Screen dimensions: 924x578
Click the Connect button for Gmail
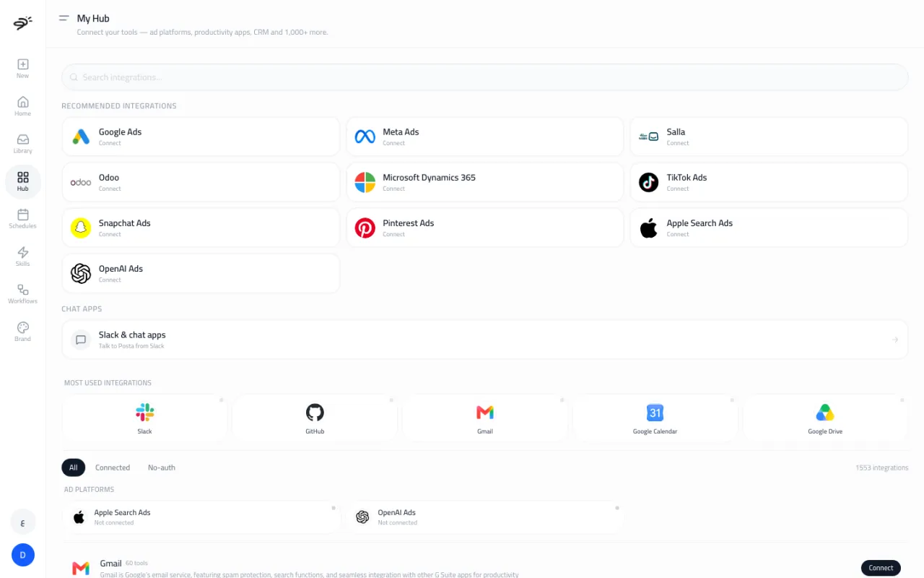pyautogui.click(x=881, y=568)
